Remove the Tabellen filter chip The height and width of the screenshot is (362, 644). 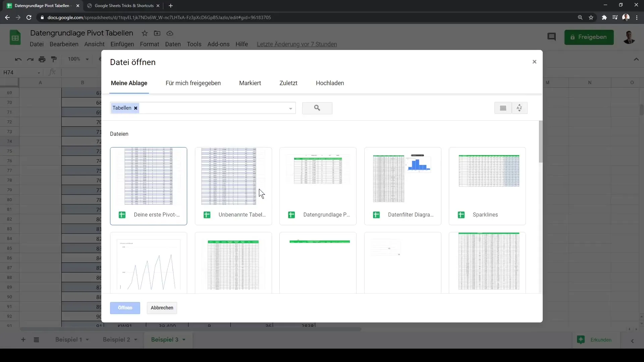click(136, 108)
